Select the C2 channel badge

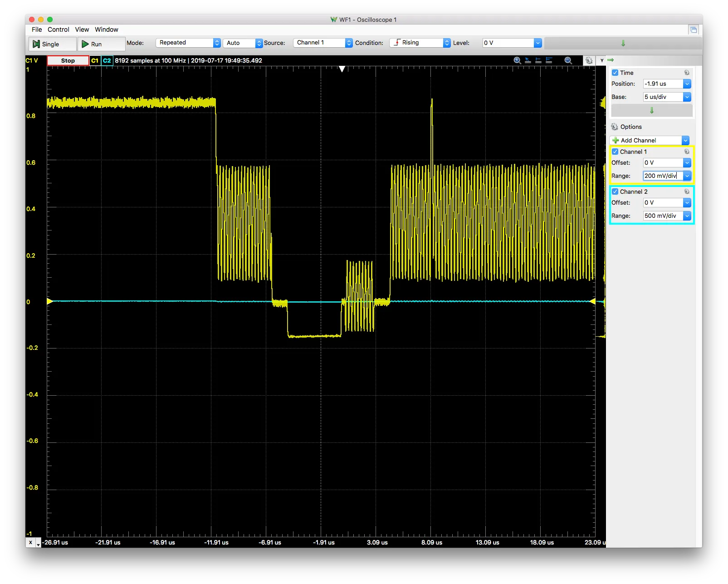[x=107, y=60]
